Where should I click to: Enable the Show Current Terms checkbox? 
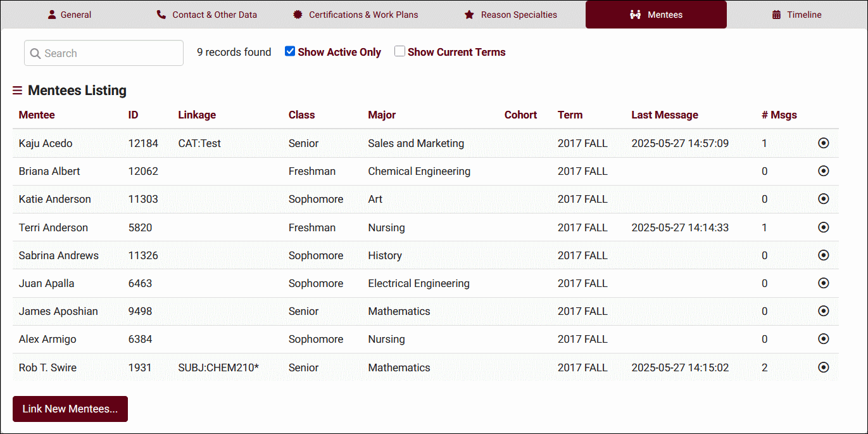[399, 51]
